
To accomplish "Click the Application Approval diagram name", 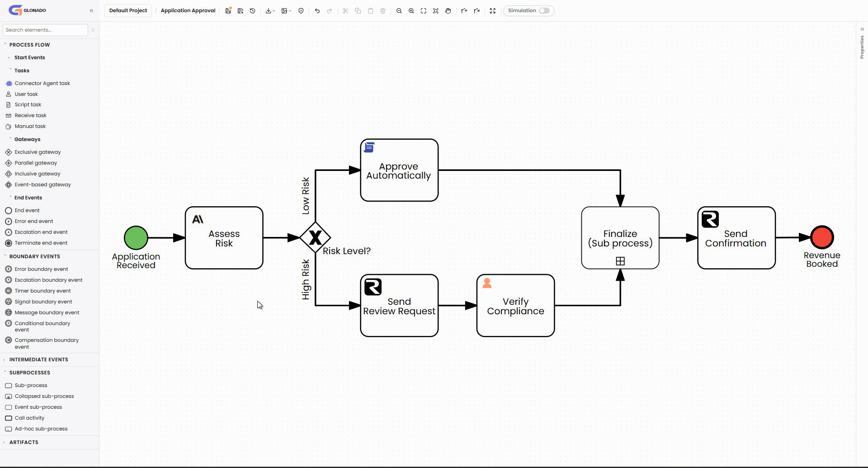I will click(x=188, y=10).
